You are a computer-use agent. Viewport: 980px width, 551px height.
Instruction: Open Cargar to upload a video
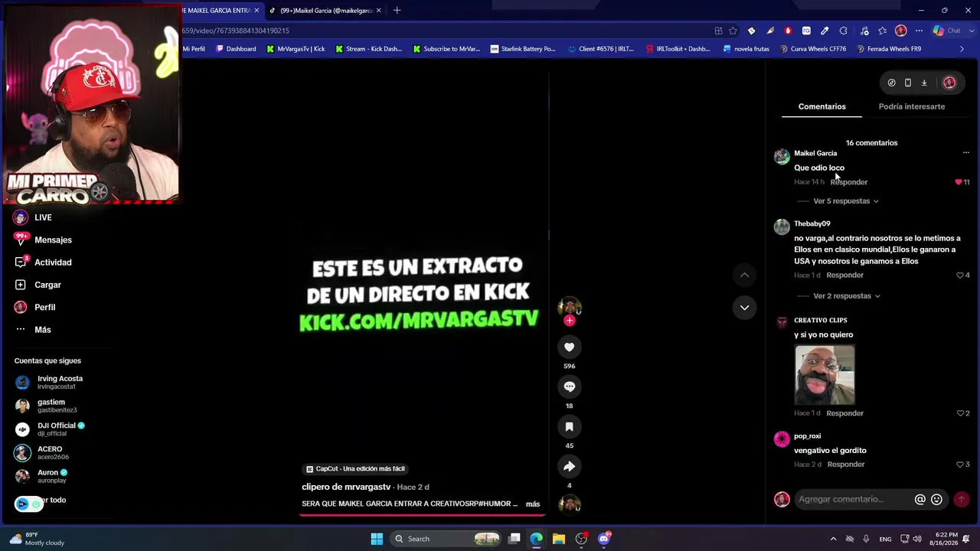(47, 285)
